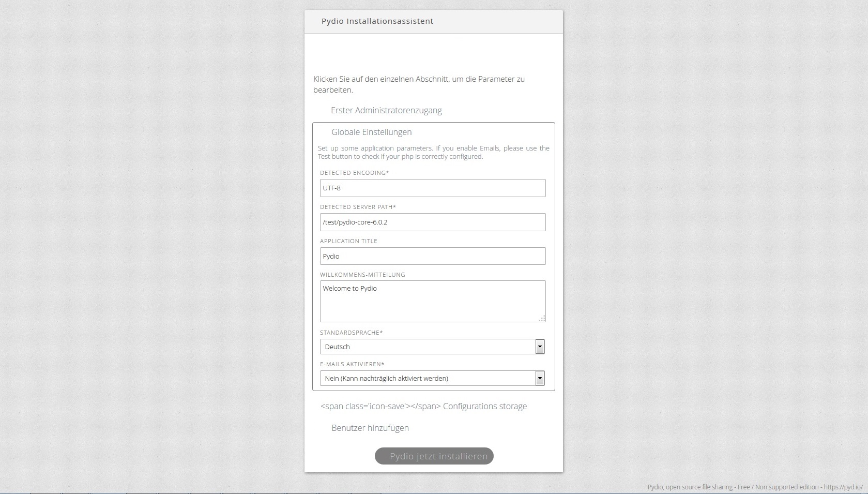Collapse the Globale Einstellungen section header
868x494 pixels.
tap(371, 132)
